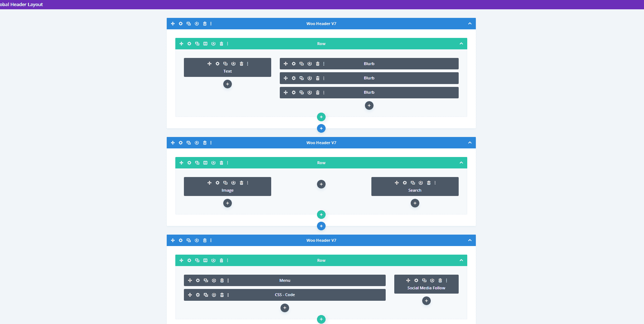Add a module below the Blurb modules
This screenshot has height=324, width=644.
point(369,105)
